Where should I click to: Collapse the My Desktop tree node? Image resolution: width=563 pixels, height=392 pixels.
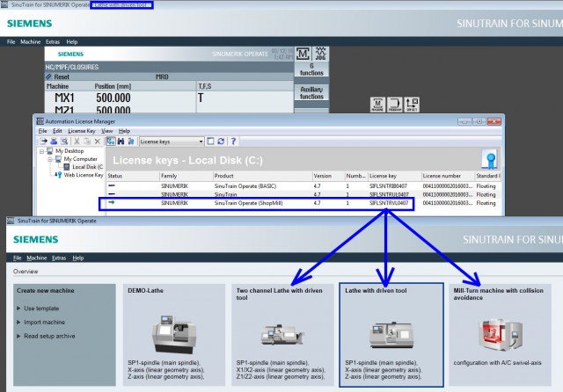tap(42, 151)
